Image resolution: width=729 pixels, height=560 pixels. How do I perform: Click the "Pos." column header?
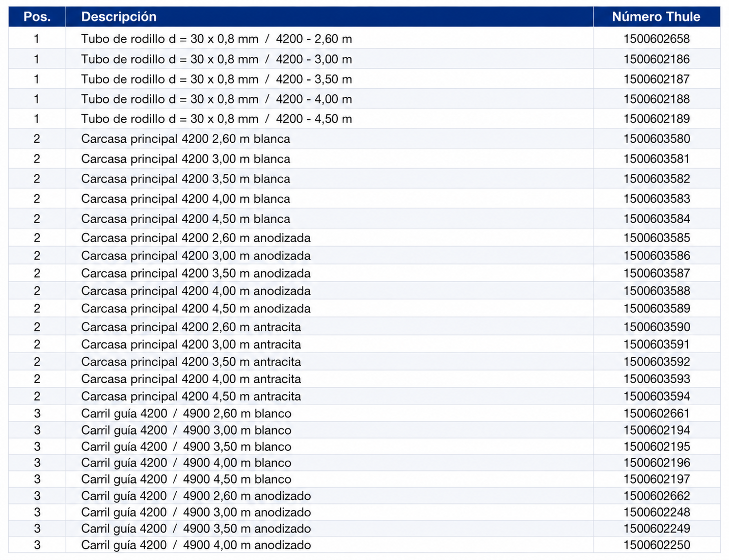pyautogui.click(x=37, y=17)
